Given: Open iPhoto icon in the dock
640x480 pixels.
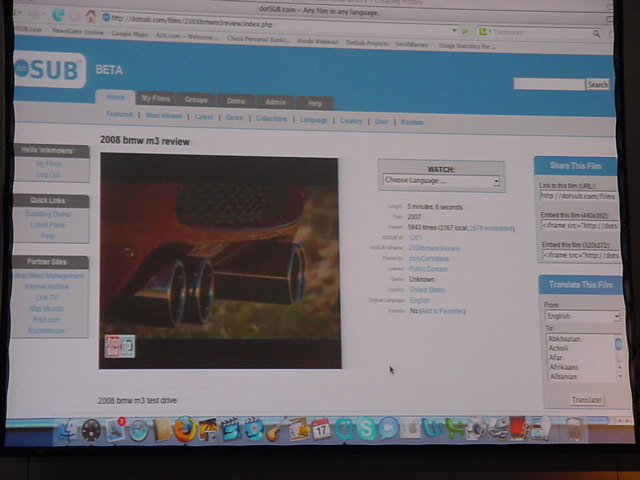Looking at the screenshot, I should (208, 429).
